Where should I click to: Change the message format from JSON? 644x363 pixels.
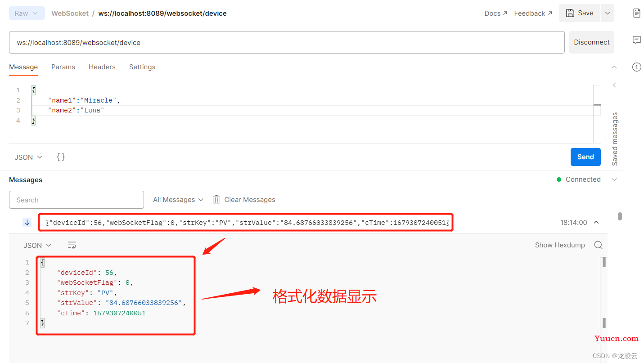pos(28,157)
